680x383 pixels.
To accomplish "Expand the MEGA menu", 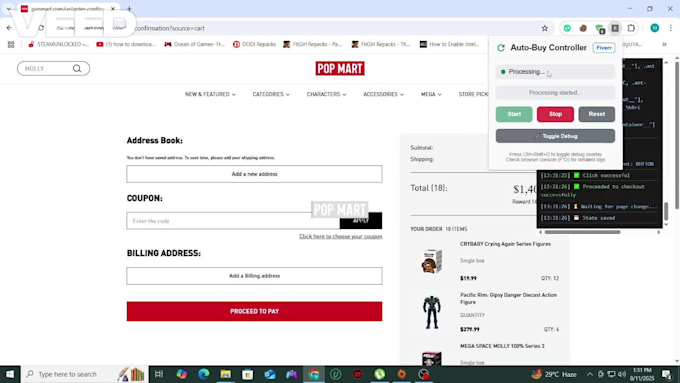I will click(431, 94).
